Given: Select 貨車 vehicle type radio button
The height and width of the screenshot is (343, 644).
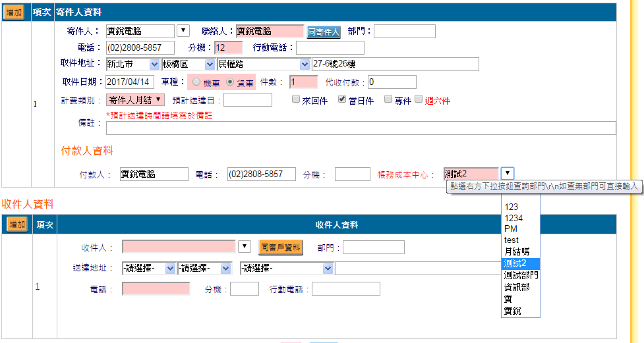Looking at the screenshot, I should (230, 82).
